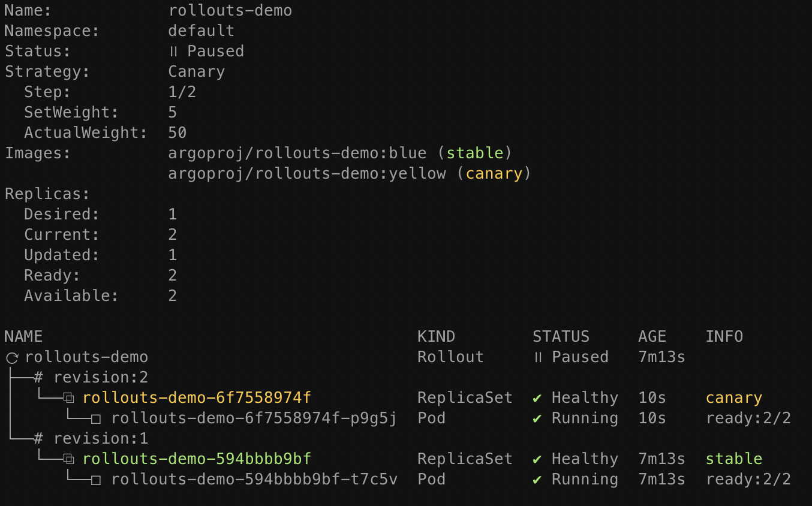
Task: Click the Updated replicas value 1
Action: coord(173,255)
